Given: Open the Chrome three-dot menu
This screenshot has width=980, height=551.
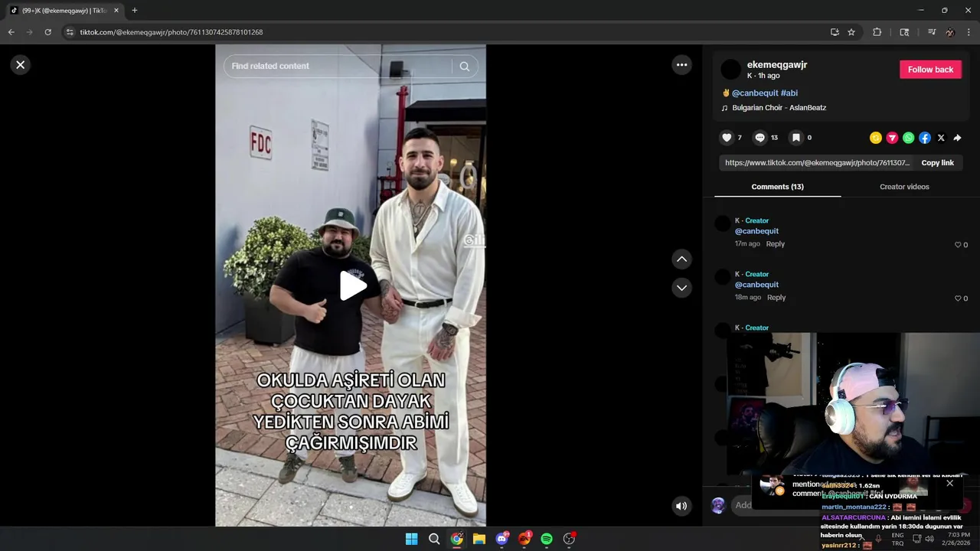Looking at the screenshot, I should coord(969,32).
